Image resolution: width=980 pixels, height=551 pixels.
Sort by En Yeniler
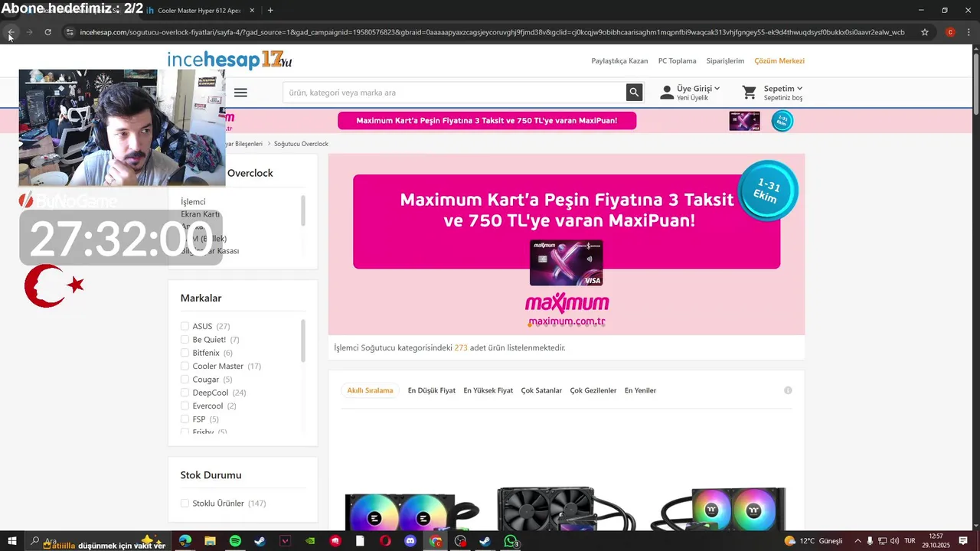pyautogui.click(x=640, y=390)
